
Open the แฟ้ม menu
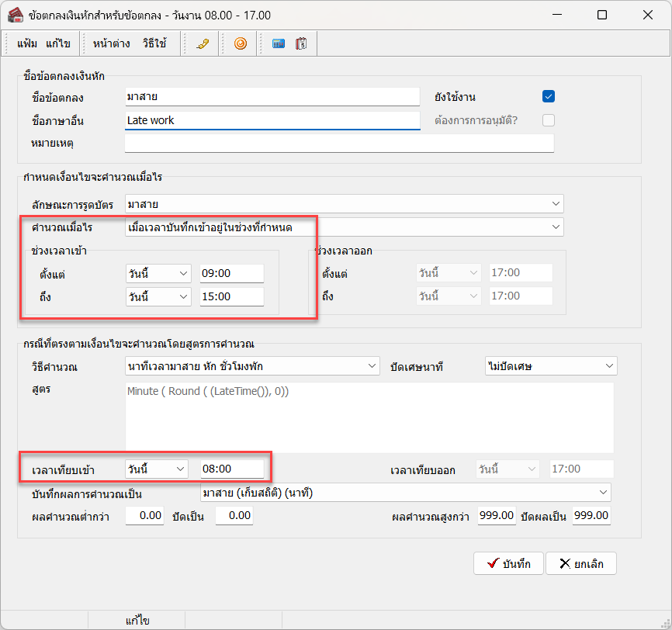pos(28,44)
